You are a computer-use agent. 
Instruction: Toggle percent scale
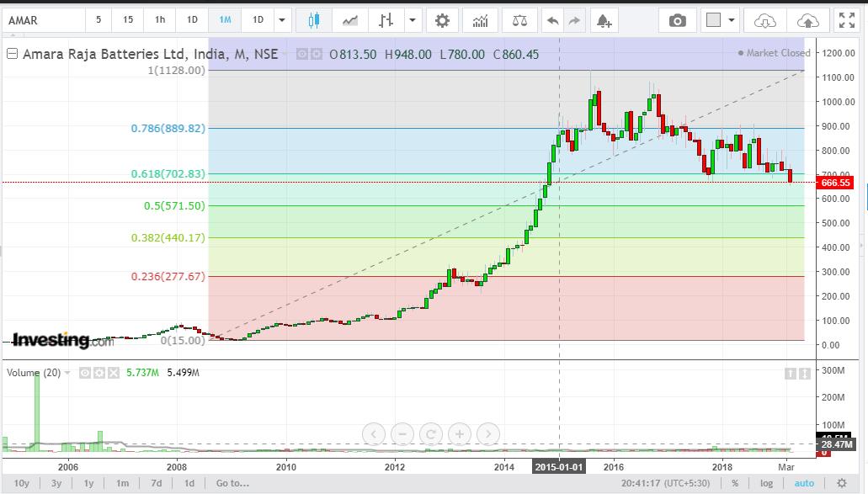735,483
